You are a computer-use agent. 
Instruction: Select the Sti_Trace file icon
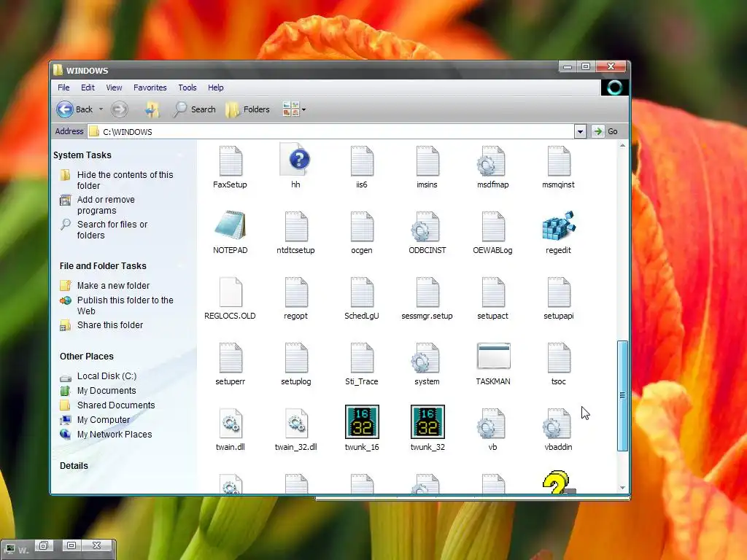(x=362, y=358)
